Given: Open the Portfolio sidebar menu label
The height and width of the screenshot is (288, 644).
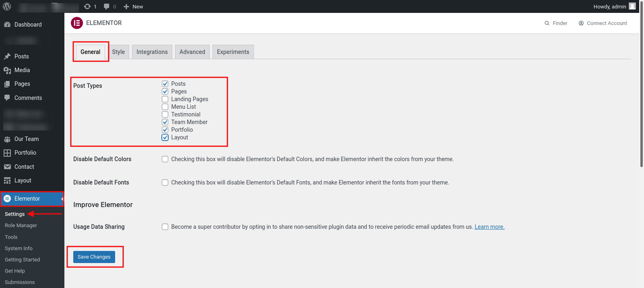Looking at the screenshot, I should [25, 153].
